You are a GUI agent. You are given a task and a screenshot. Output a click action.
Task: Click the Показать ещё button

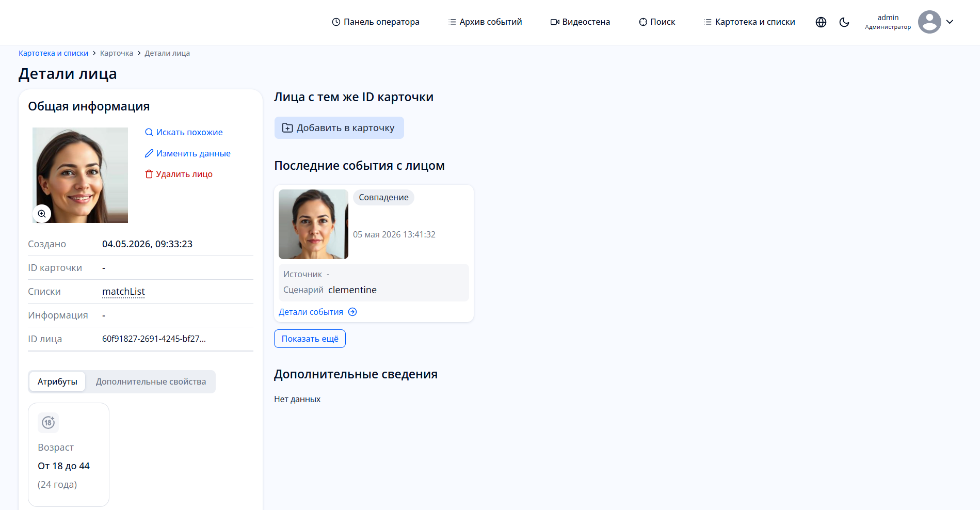point(310,339)
